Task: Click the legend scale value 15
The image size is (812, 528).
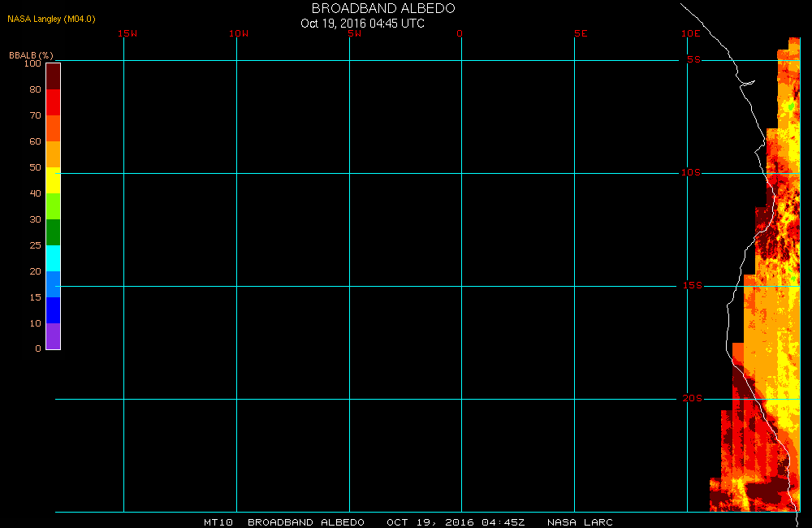Action: 35,297
